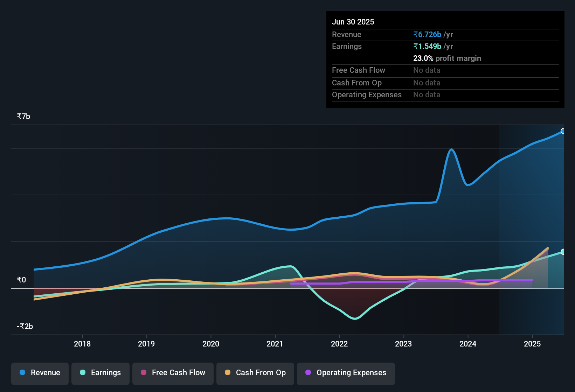This screenshot has height=392, width=575.
Task: Hide the Earnings series using its legend chip
Action: (101, 373)
